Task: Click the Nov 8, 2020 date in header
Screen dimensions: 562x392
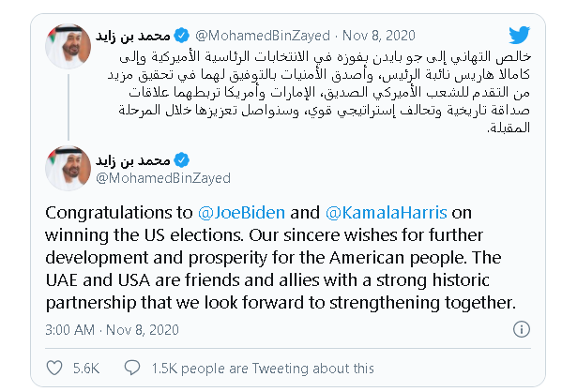Action: coord(379,36)
